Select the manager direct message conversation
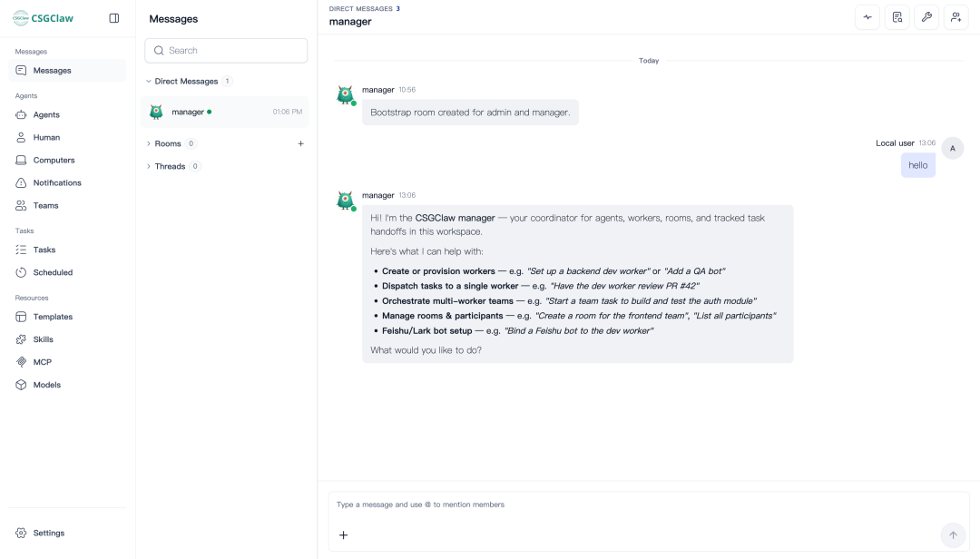The width and height of the screenshot is (980, 559). point(225,112)
